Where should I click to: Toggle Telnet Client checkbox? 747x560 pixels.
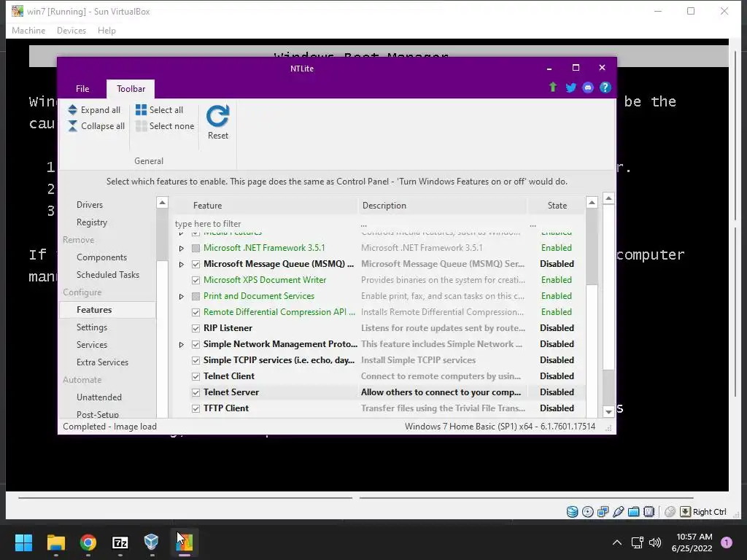(x=196, y=377)
